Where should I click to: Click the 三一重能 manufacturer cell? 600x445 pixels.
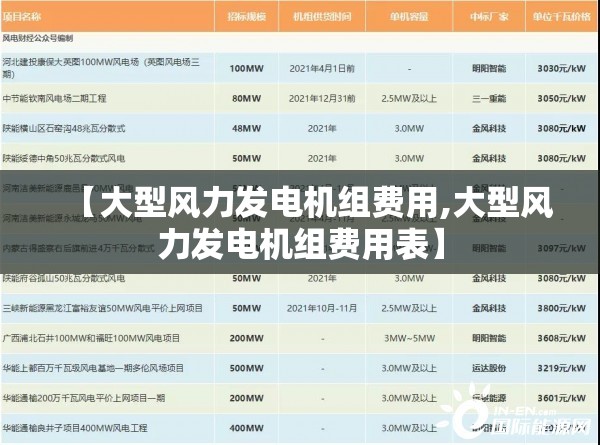[x=489, y=98]
